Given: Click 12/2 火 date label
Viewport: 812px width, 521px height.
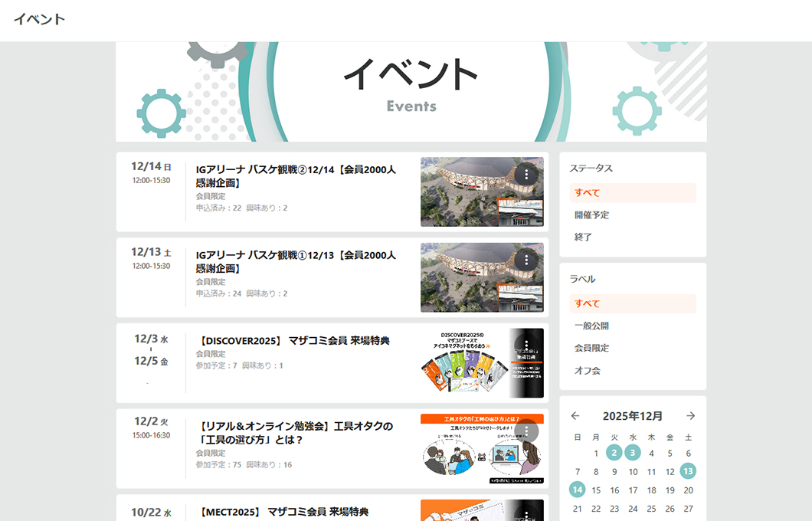Looking at the screenshot, I should 151,421.
